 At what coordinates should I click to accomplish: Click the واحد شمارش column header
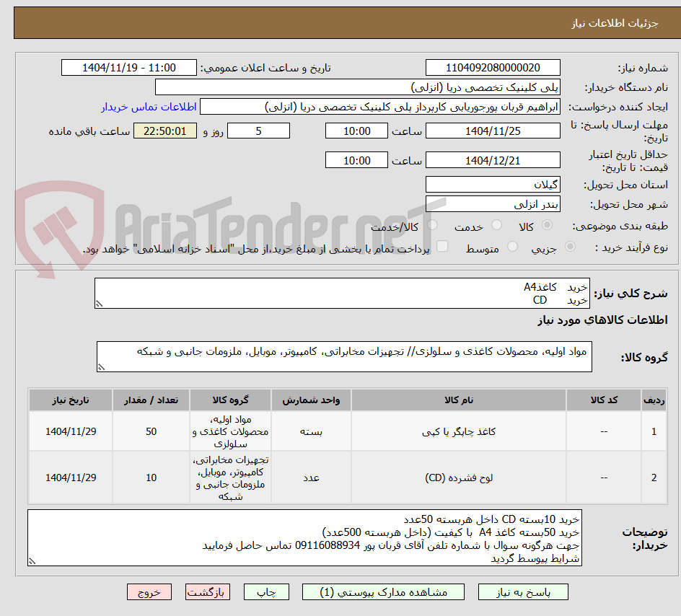311,400
